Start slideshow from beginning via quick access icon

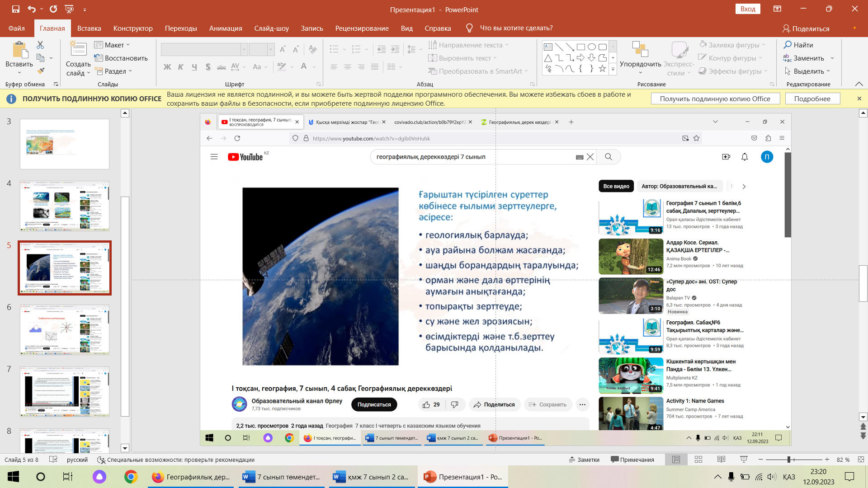69,9
